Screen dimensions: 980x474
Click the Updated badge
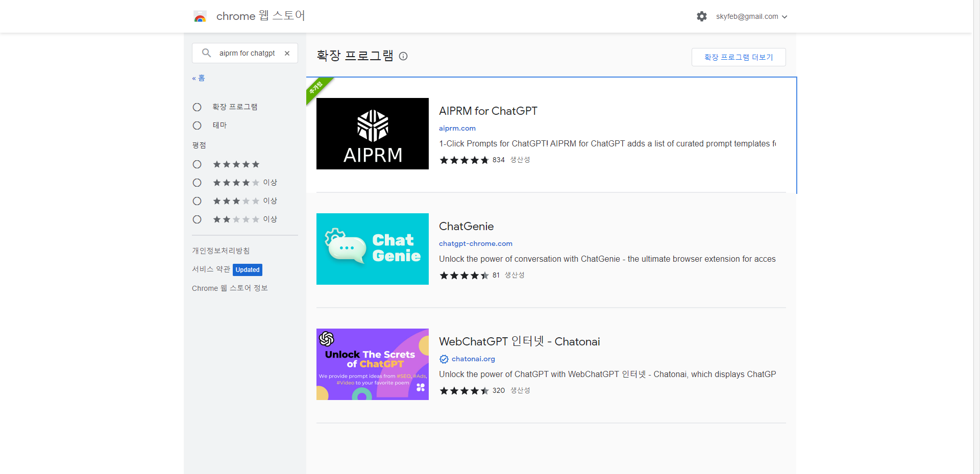tap(248, 269)
